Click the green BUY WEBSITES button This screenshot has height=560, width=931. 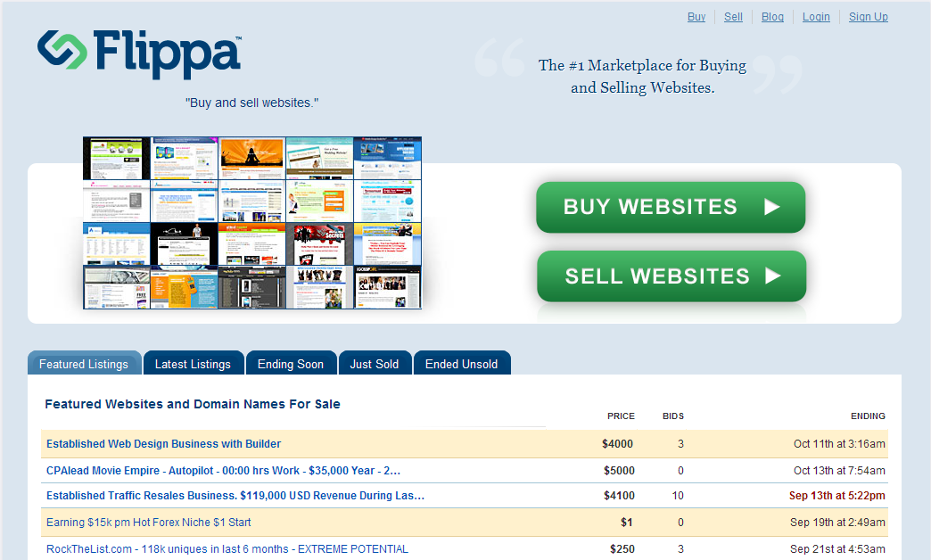pyautogui.click(x=671, y=207)
